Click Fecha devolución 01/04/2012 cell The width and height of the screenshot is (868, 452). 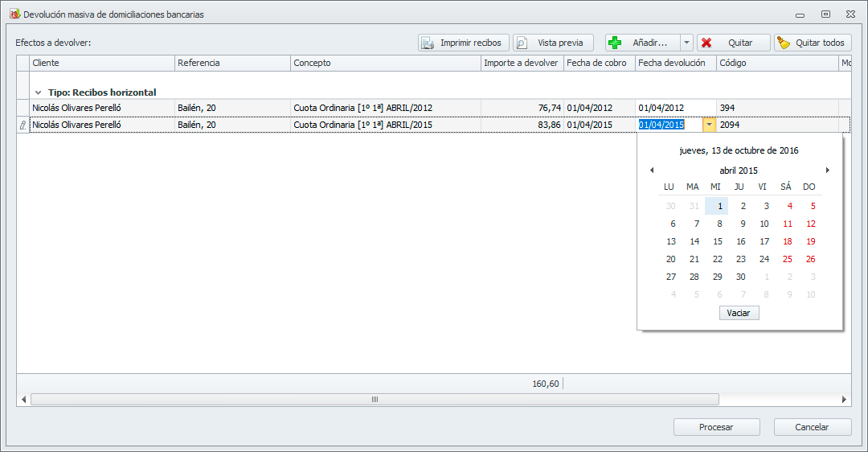(x=675, y=108)
